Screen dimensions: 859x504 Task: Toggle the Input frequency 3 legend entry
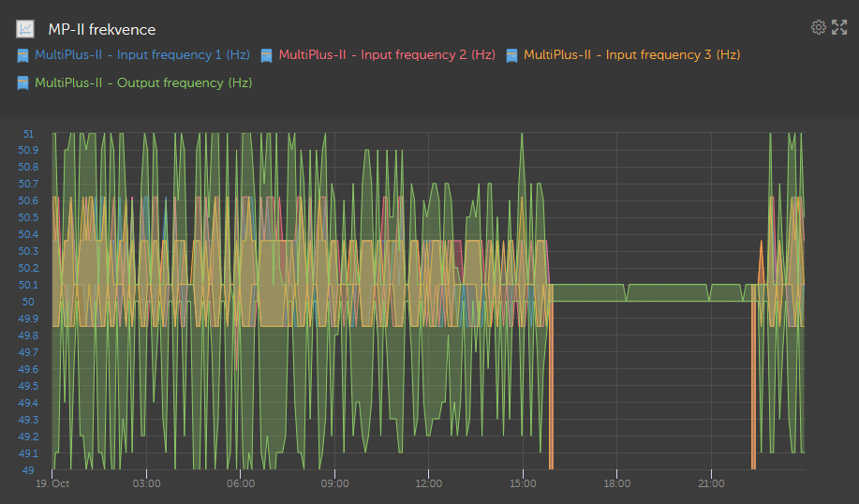(631, 55)
